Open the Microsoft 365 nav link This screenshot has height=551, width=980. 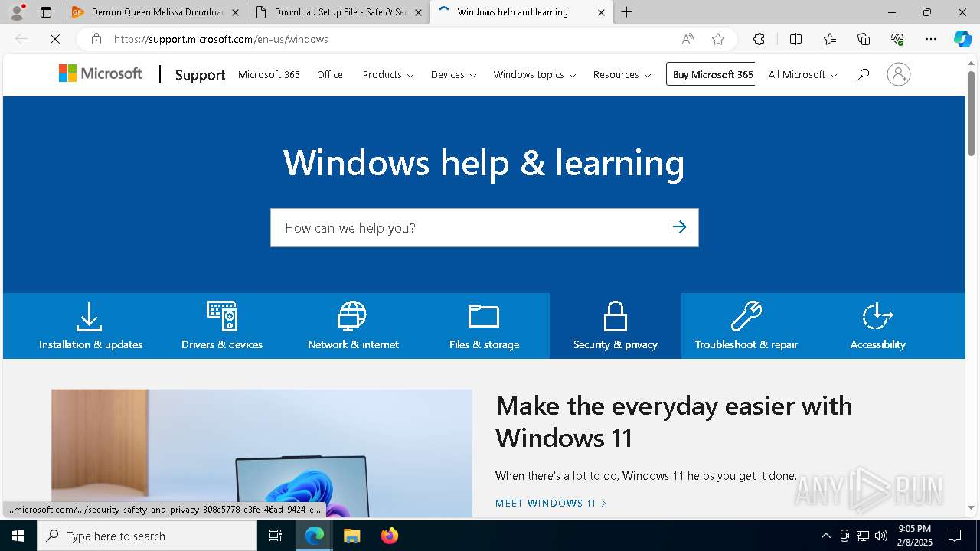[x=269, y=74]
